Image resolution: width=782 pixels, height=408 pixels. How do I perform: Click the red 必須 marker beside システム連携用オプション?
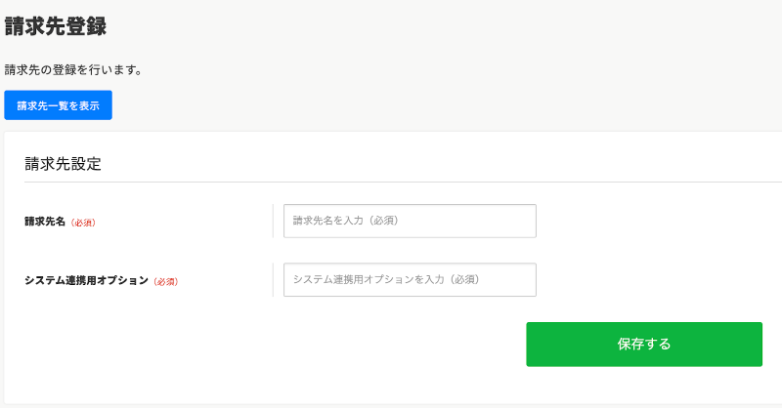[166, 281]
